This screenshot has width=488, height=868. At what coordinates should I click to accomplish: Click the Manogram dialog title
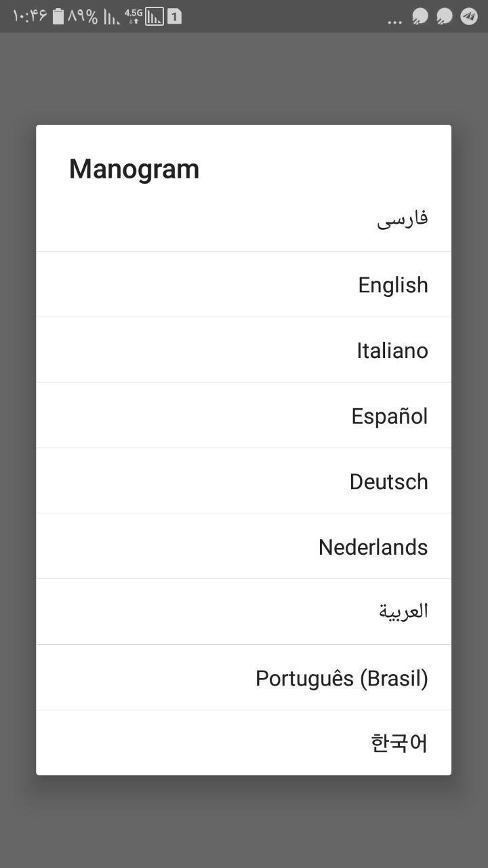[x=134, y=169]
